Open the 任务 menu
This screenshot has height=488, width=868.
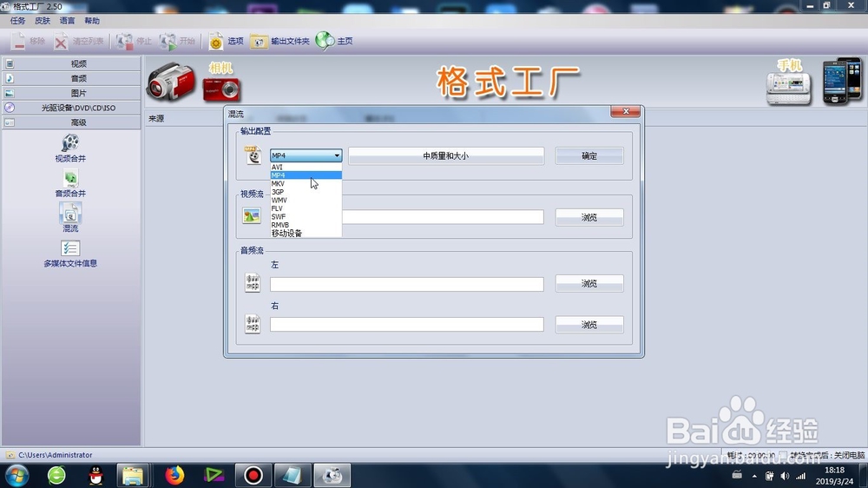(17, 21)
